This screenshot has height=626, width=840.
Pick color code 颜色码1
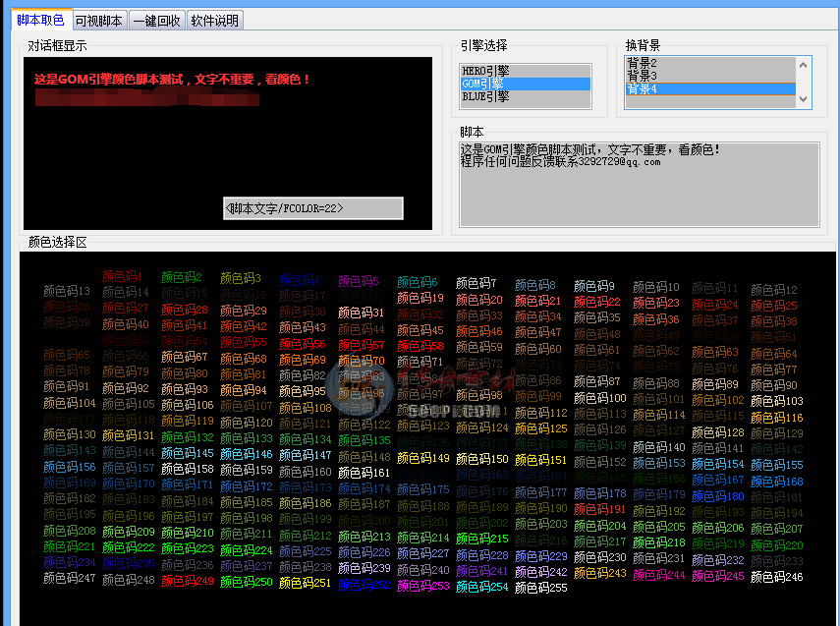[122, 276]
